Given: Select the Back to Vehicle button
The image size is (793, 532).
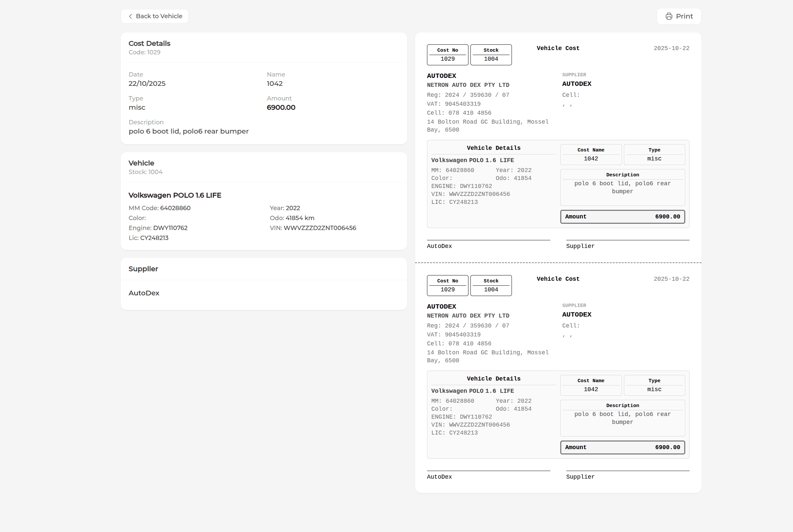Looking at the screenshot, I should [154, 16].
